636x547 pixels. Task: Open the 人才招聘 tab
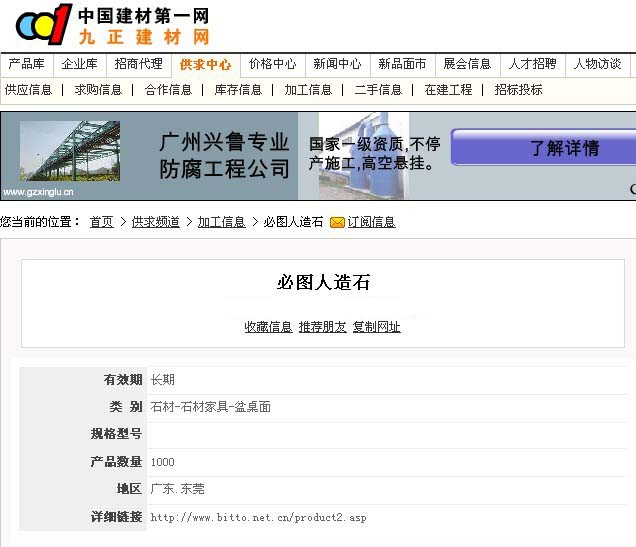click(532, 64)
